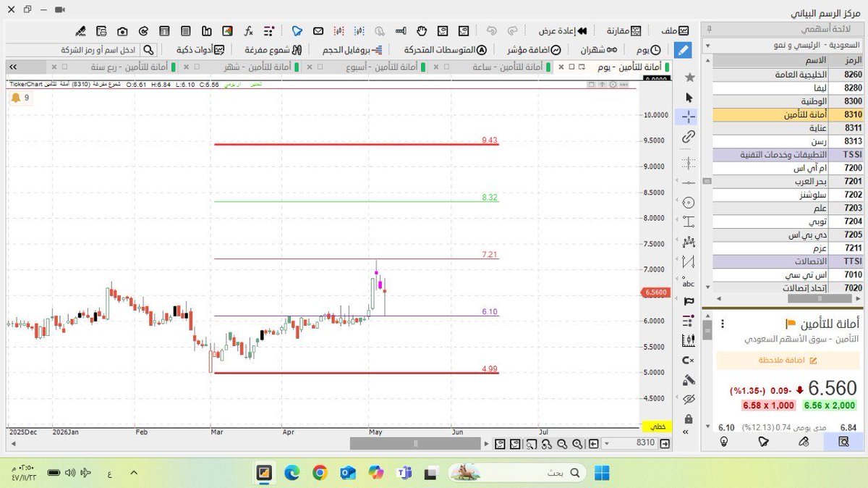Click the chart's horizontal time scrollbar thumb
The width and height of the screenshot is (868, 488).
click(415, 444)
